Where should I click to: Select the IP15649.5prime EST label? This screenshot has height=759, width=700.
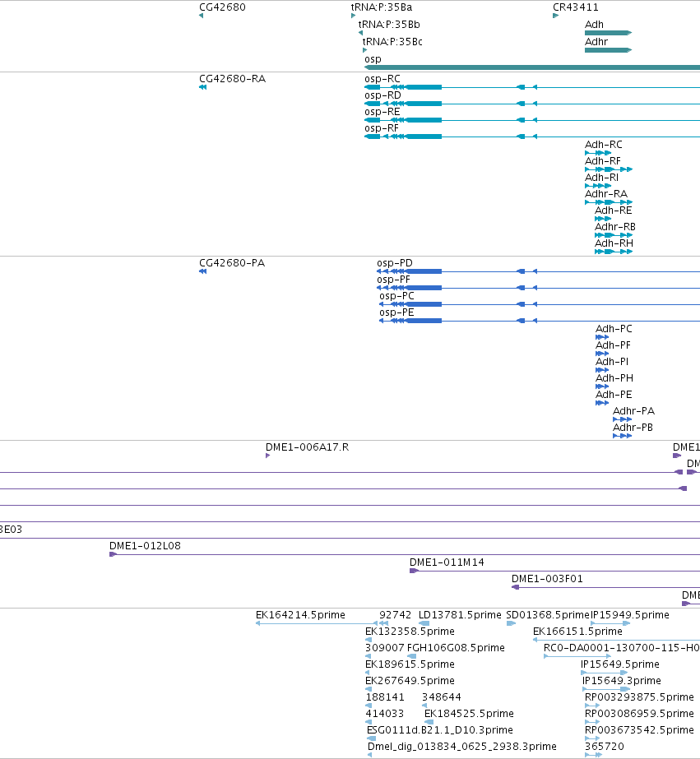[620, 664]
